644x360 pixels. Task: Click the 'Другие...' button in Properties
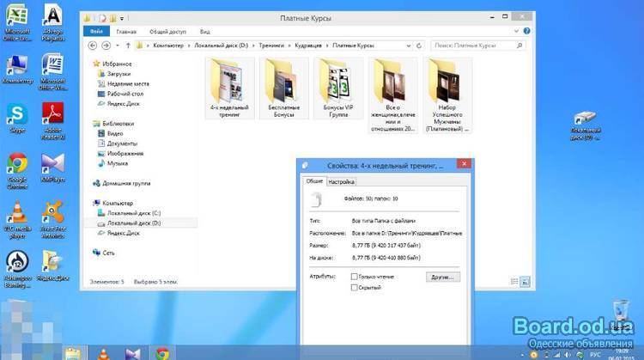pyautogui.click(x=442, y=278)
